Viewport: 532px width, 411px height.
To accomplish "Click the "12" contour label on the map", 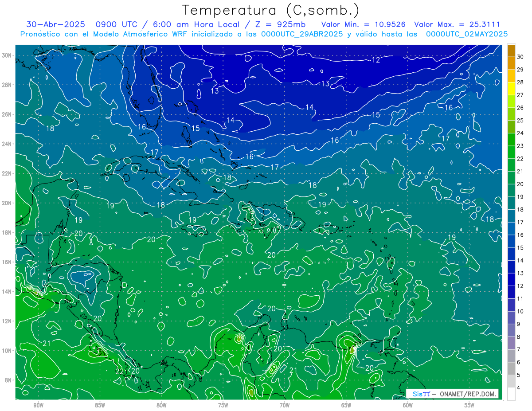I will tap(376, 60).
